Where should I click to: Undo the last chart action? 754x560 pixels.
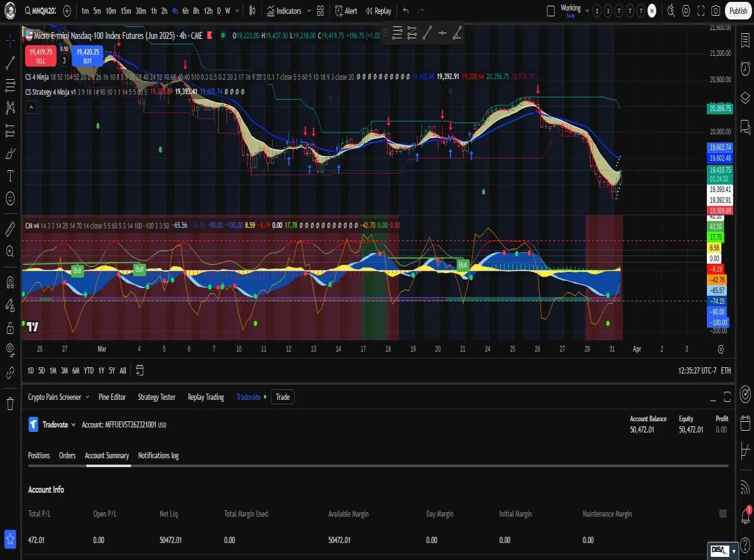(405, 11)
